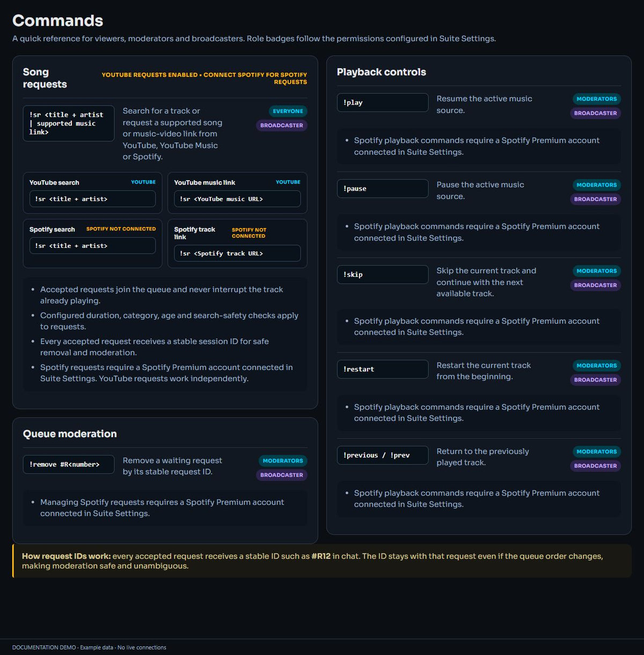Click 'Managing Spotify requests requires' bullet
Viewport: 644px width, 655px height.
click(162, 508)
